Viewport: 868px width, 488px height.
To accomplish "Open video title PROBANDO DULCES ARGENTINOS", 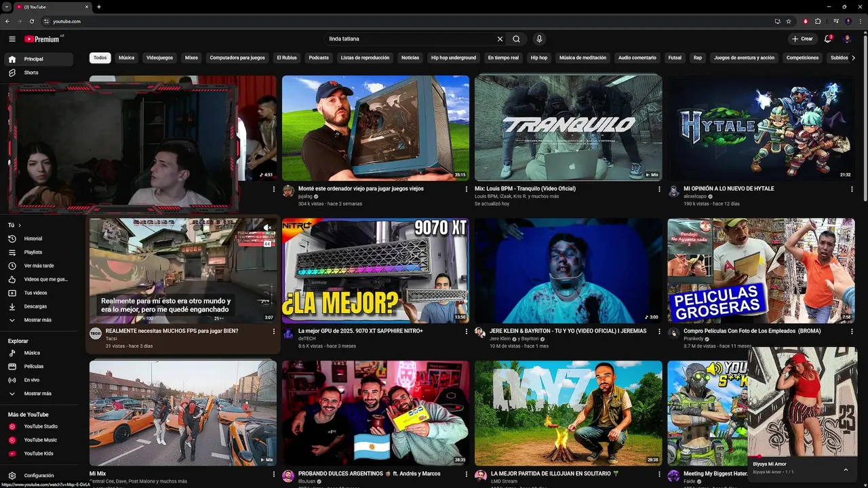I will point(369,474).
